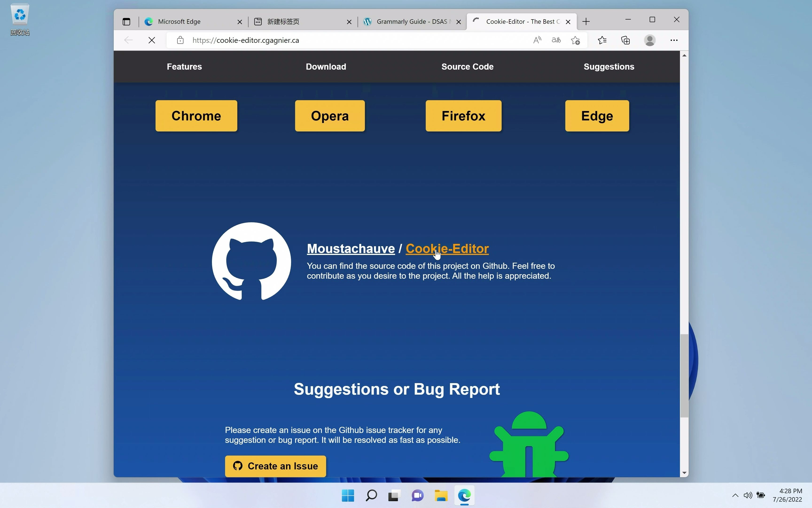Viewport: 812px width, 508px height.
Task: Add this page to favorites
Action: click(575, 40)
